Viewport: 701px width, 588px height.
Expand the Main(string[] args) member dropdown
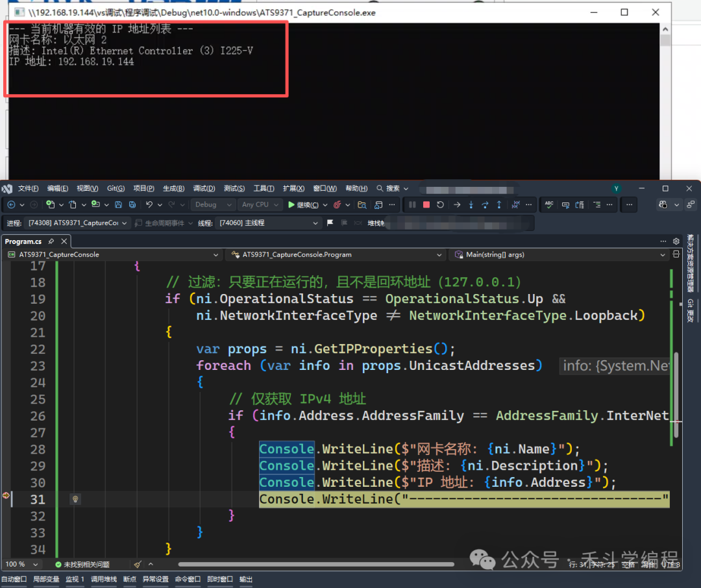663,254
